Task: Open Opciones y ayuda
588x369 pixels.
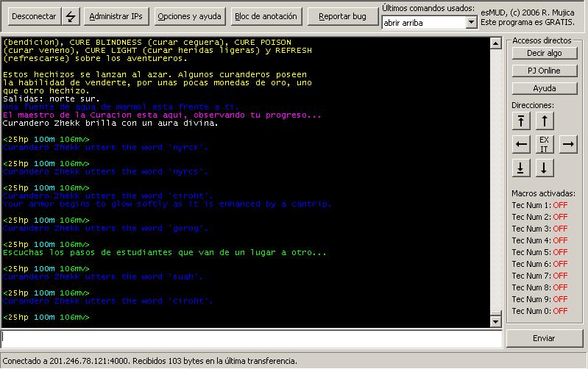Action: (188, 16)
